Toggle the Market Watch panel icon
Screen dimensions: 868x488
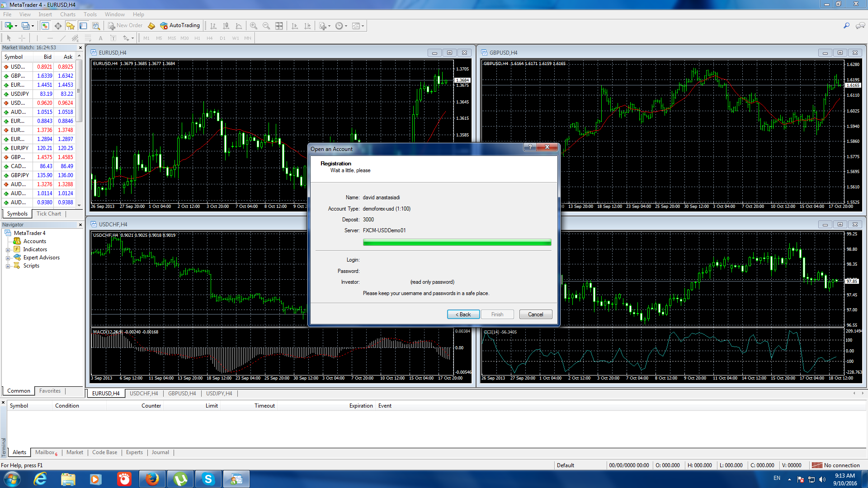45,26
